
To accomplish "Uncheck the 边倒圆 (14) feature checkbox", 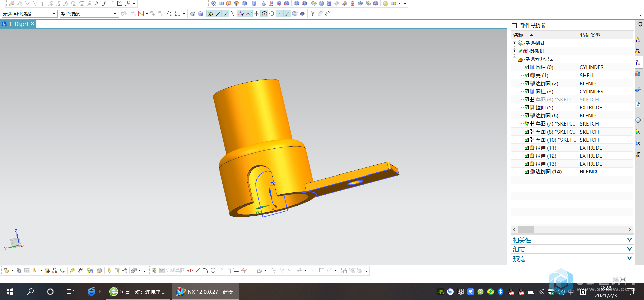I will click(x=527, y=172).
